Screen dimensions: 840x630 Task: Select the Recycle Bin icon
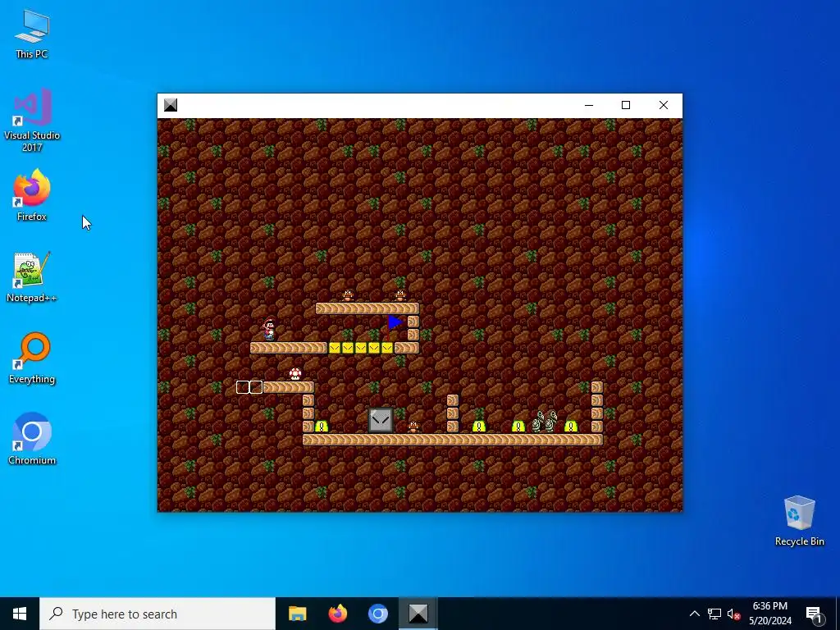pyautogui.click(x=799, y=521)
